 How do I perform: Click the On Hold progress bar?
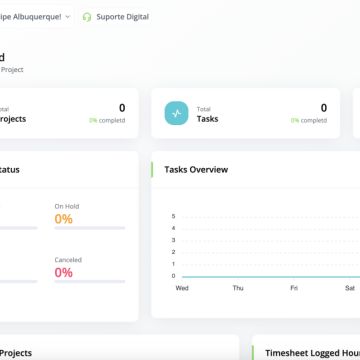pyautogui.click(x=90, y=228)
